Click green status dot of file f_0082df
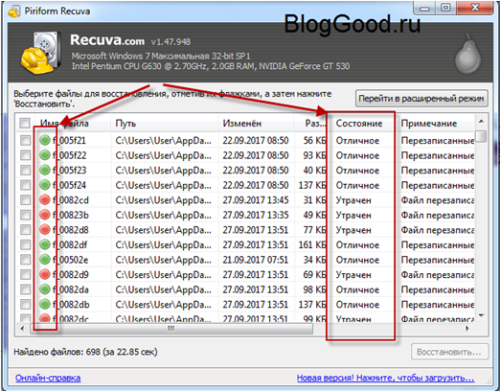Viewport: 500px width, 392px height. pos(45,245)
